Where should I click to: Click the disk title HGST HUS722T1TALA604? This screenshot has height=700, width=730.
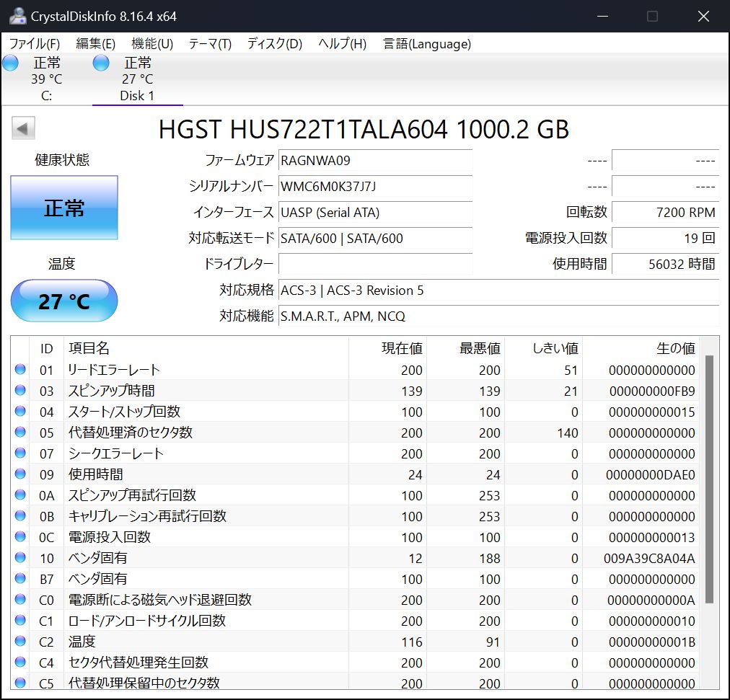[364, 129]
